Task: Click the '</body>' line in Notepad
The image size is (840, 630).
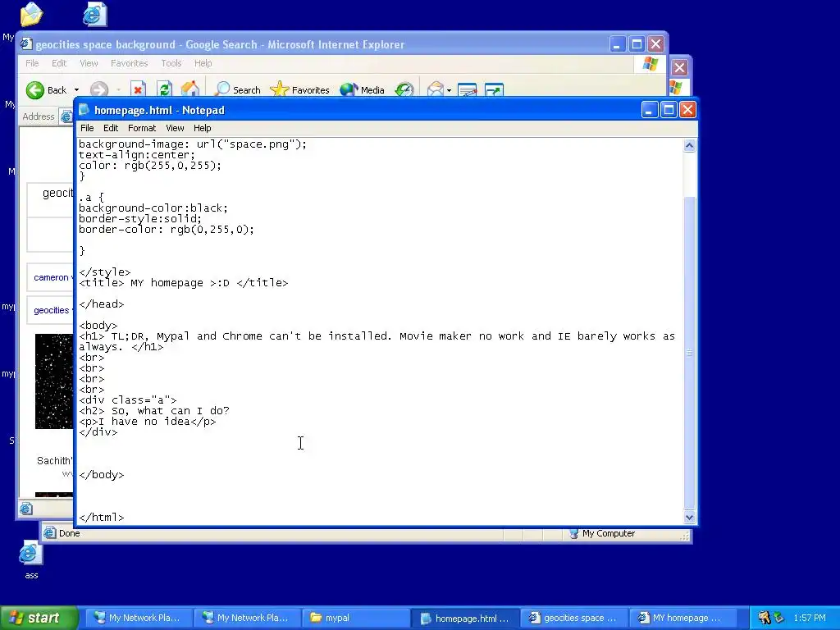Action: [101, 475]
